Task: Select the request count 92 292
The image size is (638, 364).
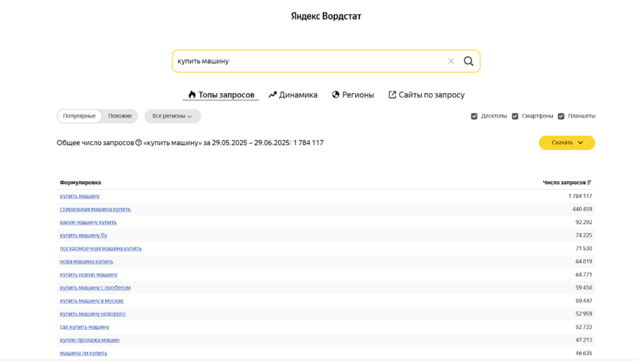Action: (x=584, y=222)
